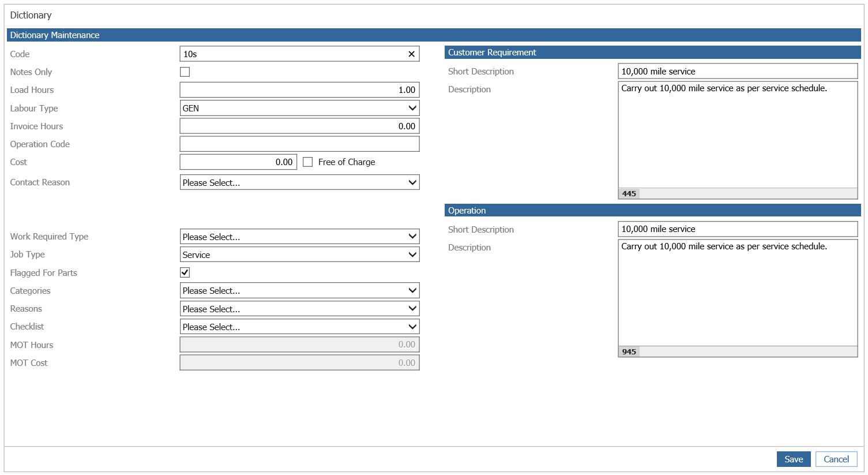Screen dimensions: 868x475
Task: Click the Contact Reason label
Action: [x=40, y=182]
